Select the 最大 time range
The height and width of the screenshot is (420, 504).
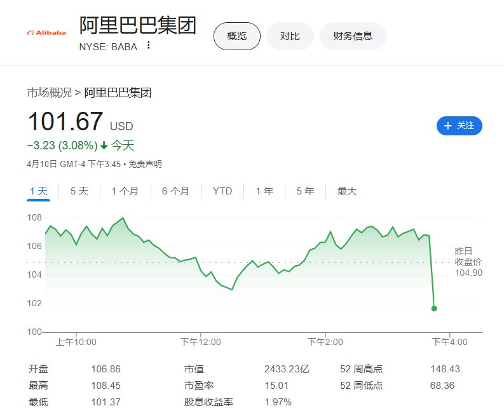tap(347, 191)
